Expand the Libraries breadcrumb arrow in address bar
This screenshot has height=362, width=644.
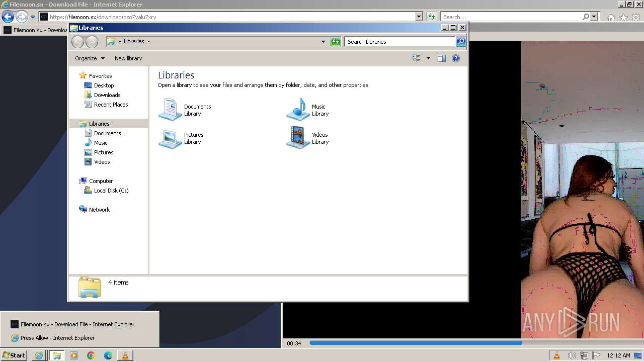(x=148, y=42)
